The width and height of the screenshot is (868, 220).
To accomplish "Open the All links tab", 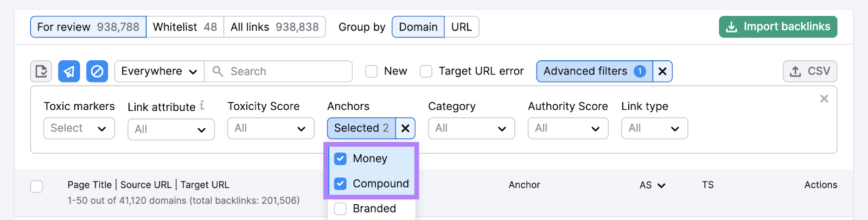I will [x=275, y=27].
